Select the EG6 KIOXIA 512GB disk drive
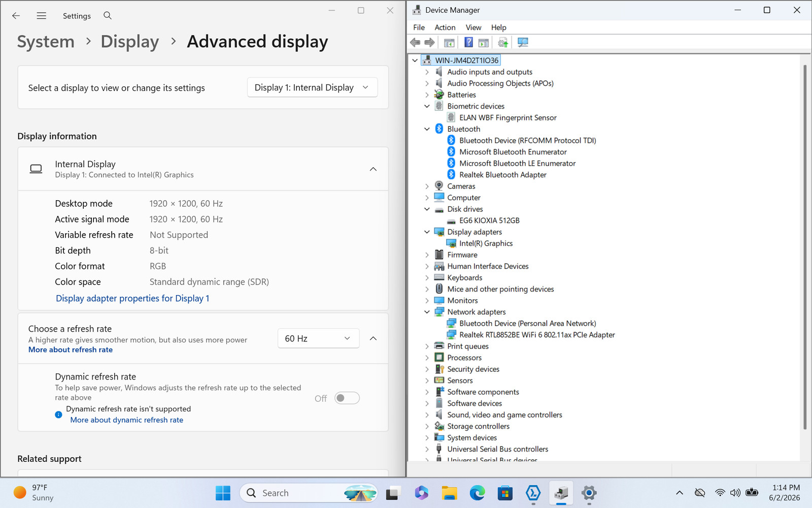 (489, 220)
